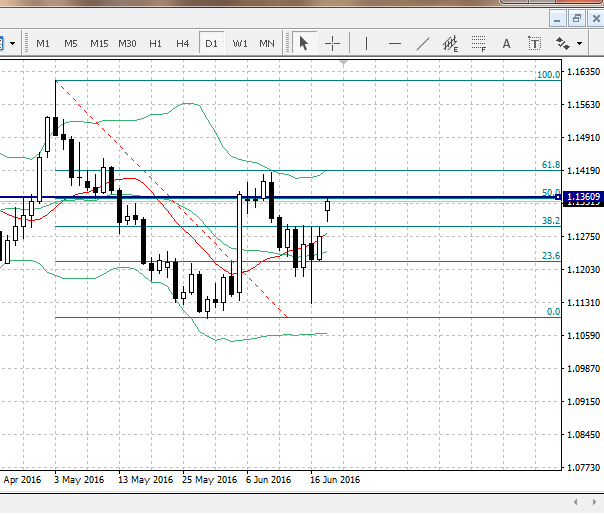The image size is (604, 514).
Task: Minimize the chart child window
Action: 557,18
